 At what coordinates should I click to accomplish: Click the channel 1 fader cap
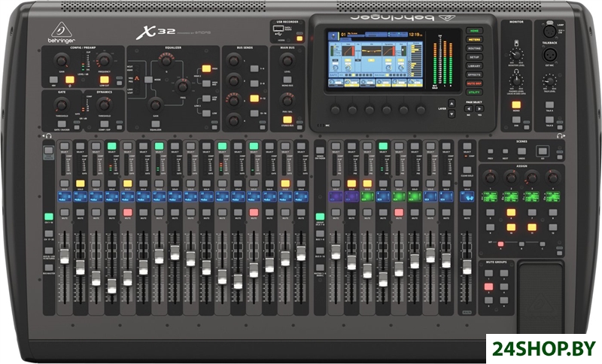pyautogui.click(x=65, y=256)
